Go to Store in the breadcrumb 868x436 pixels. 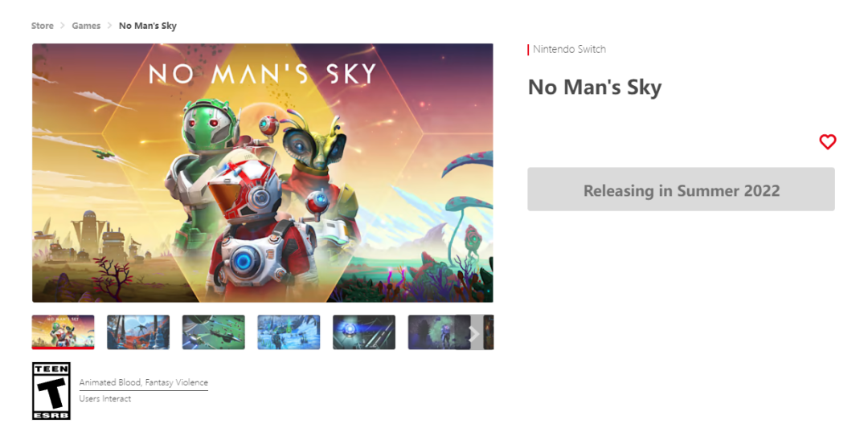click(43, 26)
